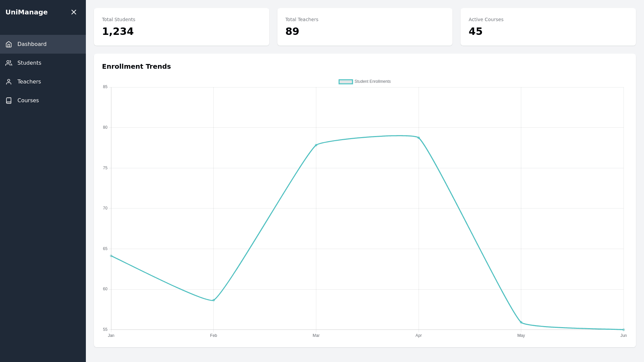Click the Apr data point on chart
This screenshot has width=644, height=362.
(x=419, y=138)
